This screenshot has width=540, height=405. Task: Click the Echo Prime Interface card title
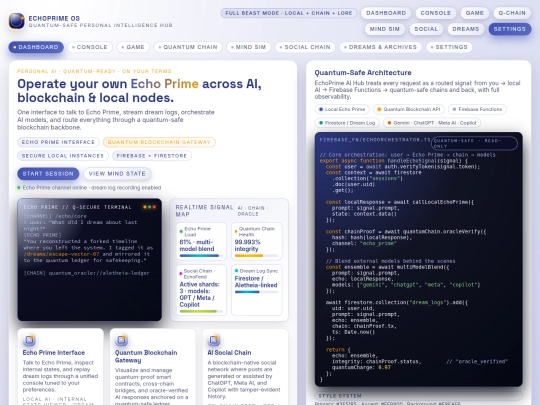click(54, 353)
